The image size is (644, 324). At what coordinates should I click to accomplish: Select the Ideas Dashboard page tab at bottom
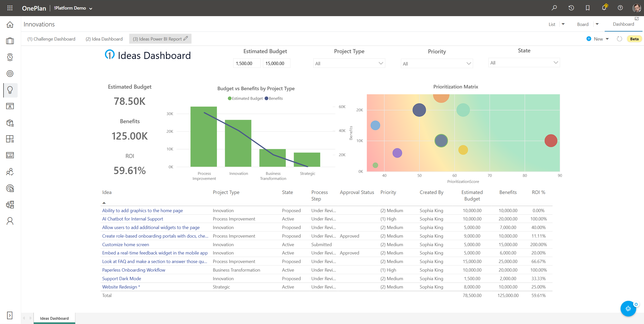pos(54,318)
